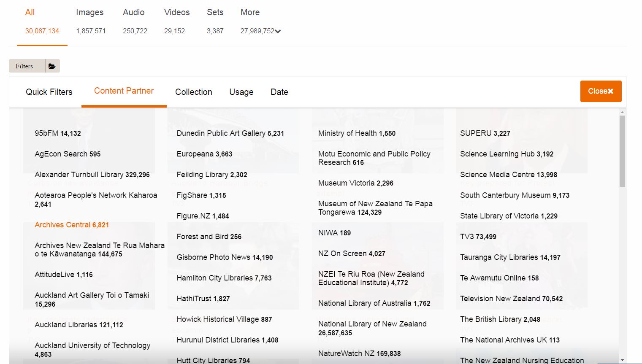Choose The British Library

pos(500,319)
